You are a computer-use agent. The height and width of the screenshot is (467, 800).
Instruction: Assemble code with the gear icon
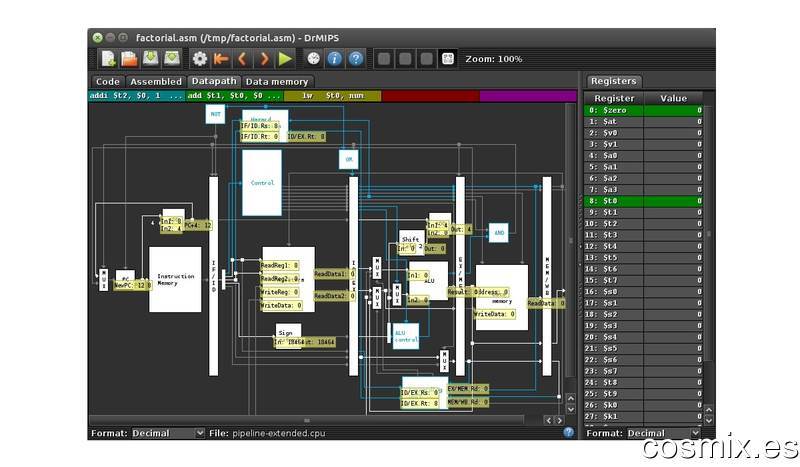(x=199, y=59)
